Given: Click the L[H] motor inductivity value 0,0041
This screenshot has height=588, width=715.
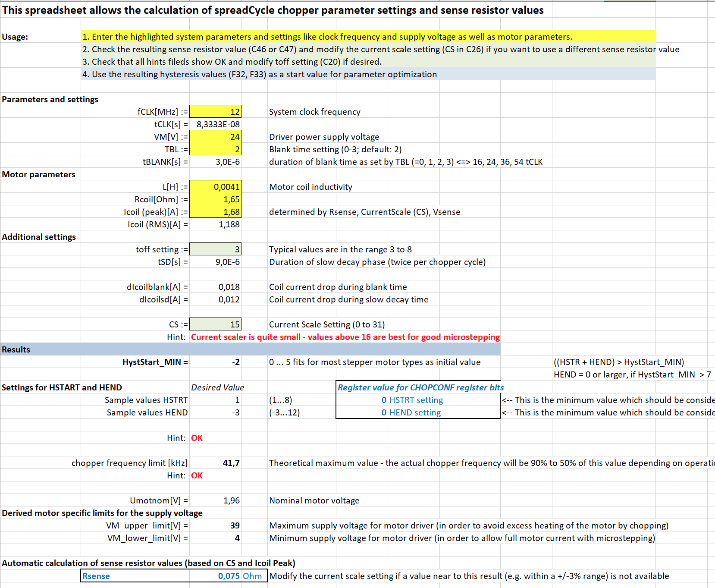Looking at the screenshot, I should click(215, 187).
